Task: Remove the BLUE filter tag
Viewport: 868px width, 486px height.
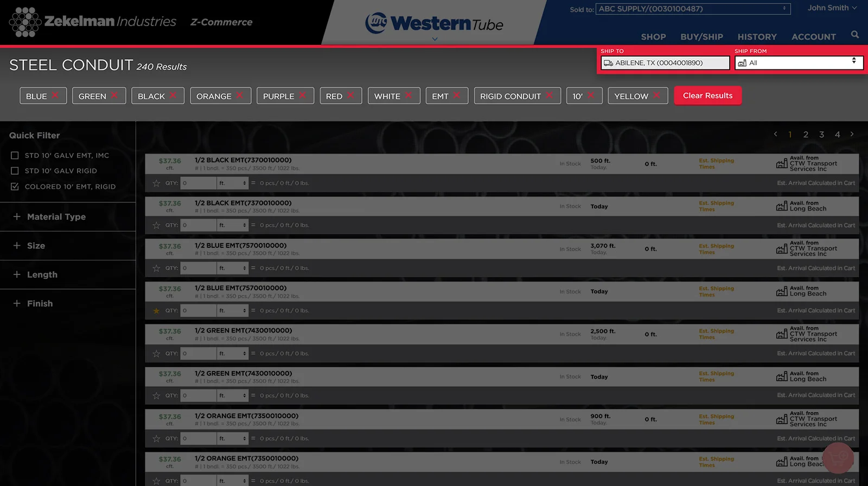Action: [55, 95]
